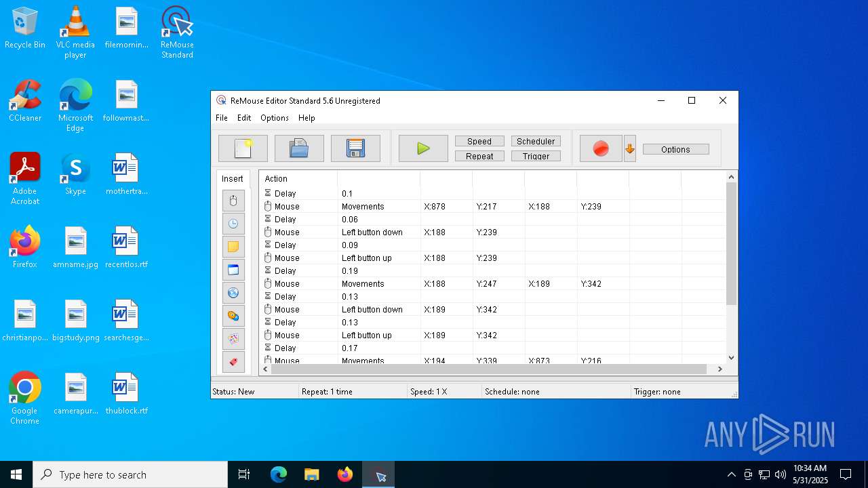Open the Windows Start menu
868x488 pixels.
click(16, 474)
